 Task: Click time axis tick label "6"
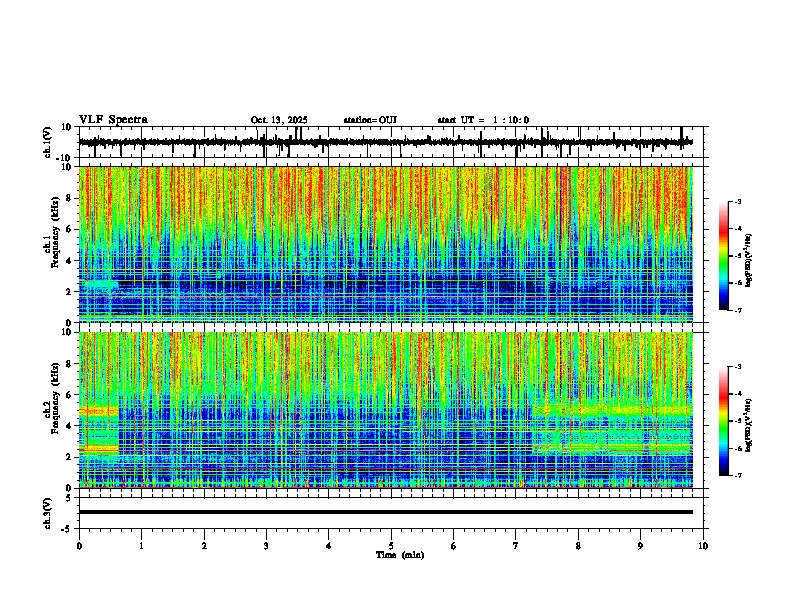pos(453,546)
